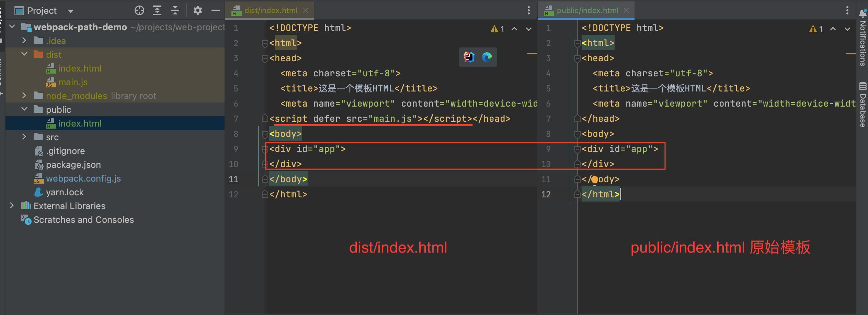Image resolution: width=868 pixels, height=315 pixels.
Task: Expand the node_modules folder
Action: coord(24,95)
